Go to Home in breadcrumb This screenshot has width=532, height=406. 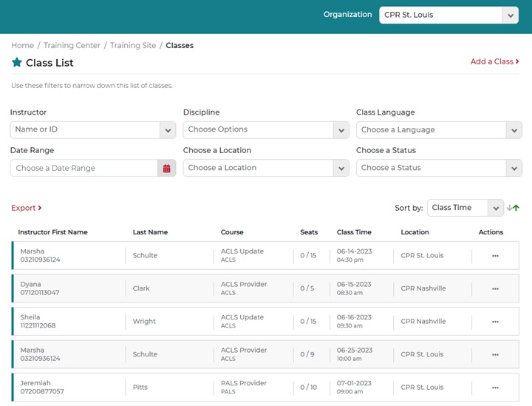[x=22, y=46]
